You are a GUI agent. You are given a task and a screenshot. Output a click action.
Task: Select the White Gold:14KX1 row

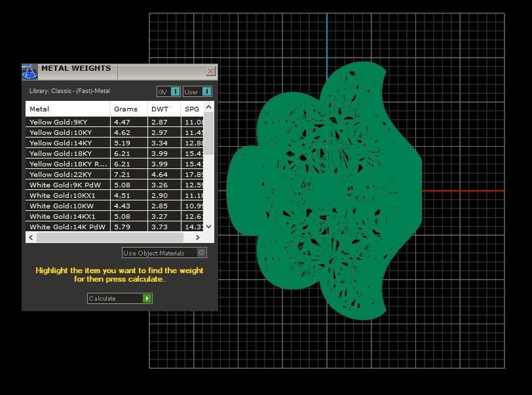(115, 217)
